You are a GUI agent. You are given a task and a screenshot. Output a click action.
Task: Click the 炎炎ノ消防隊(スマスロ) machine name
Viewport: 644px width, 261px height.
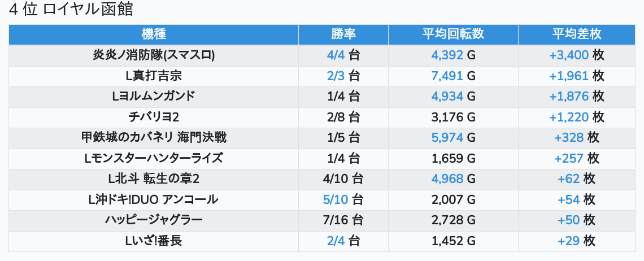point(154,55)
